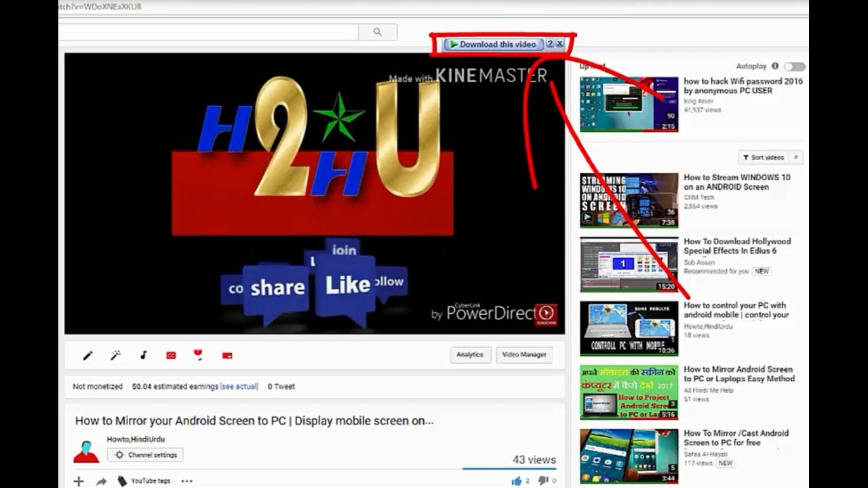868x488 pixels.
Task: Open the see actual earnings link
Action: tap(239, 386)
